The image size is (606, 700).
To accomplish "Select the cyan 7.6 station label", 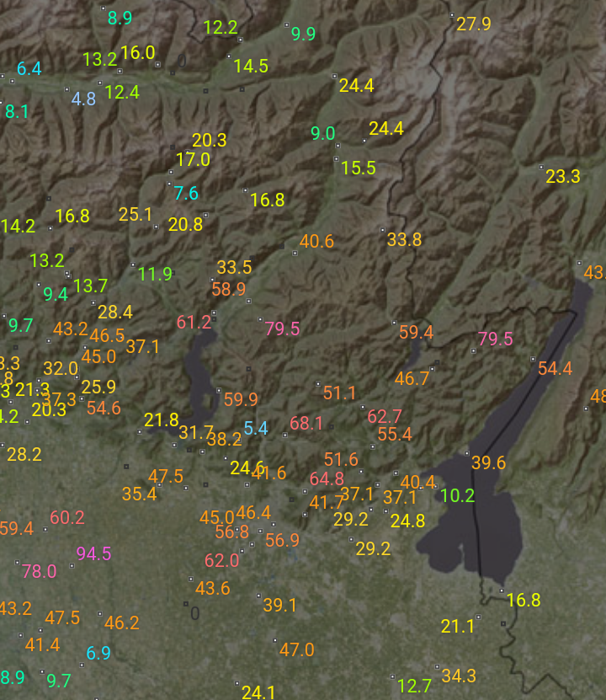I will [x=186, y=194].
